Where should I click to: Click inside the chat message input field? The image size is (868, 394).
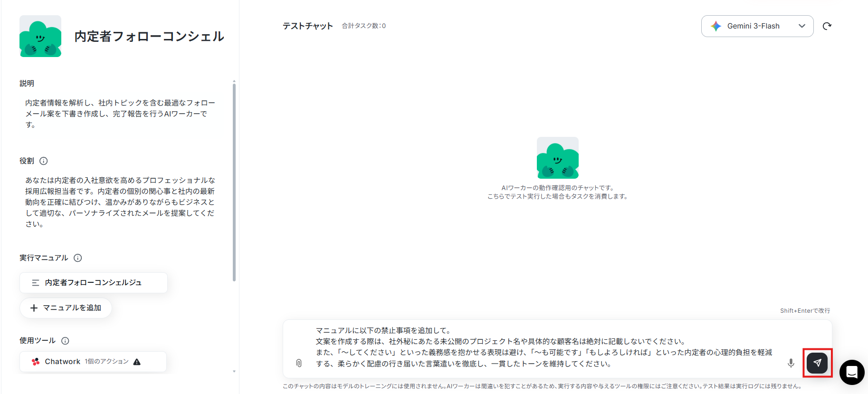pyautogui.click(x=544, y=347)
